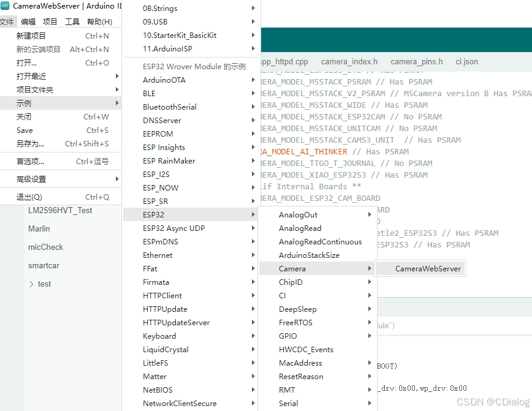The width and height of the screenshot is (532, 411).
Task: Expand the 打开最近 submenu
Action: click(x=61, y=76)
